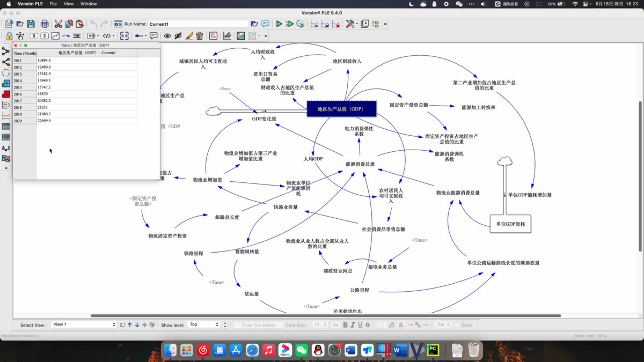Show hidden elements with eye icon
Image resolution: width=644 pixels, height=362 pixels.
point(167,36)
